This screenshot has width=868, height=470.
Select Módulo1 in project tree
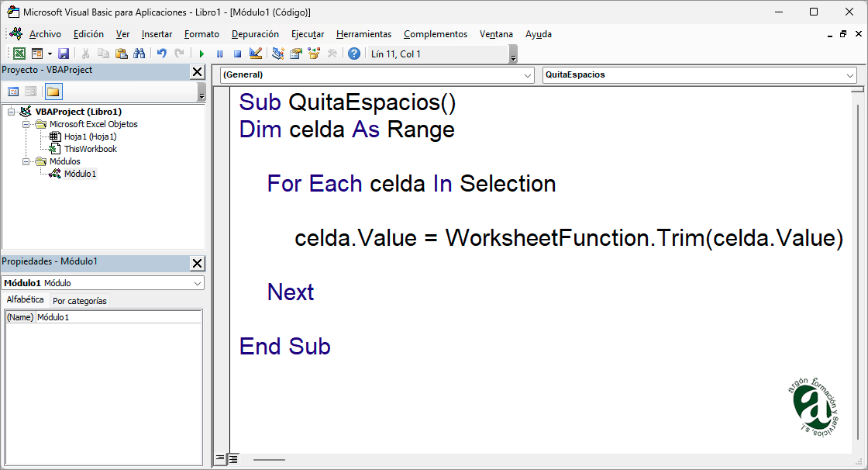[80, 174]
